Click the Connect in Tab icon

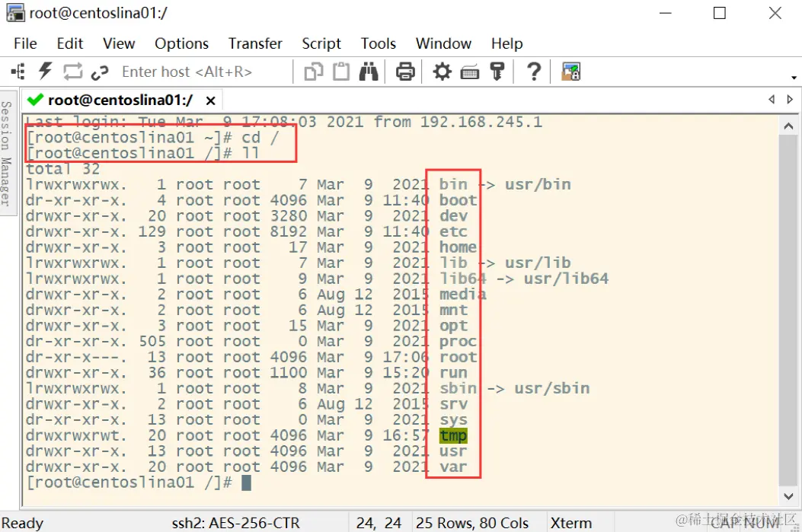[x=72, y=72]
